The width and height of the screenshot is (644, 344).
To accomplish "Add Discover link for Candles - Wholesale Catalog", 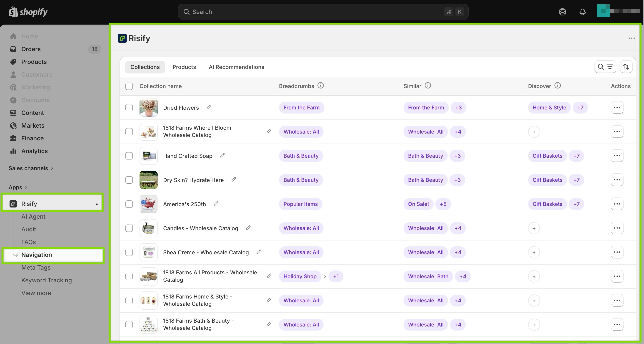I will (x=534, y=228).
